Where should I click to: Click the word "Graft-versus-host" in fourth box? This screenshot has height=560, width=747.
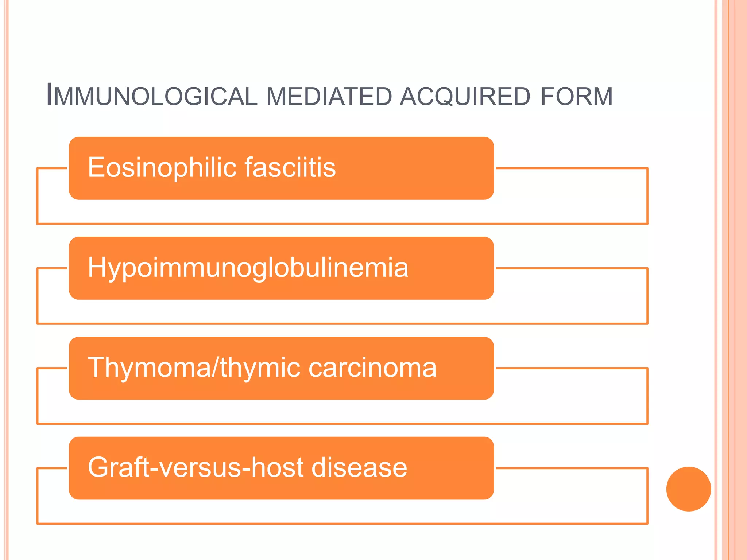point(196,468)
